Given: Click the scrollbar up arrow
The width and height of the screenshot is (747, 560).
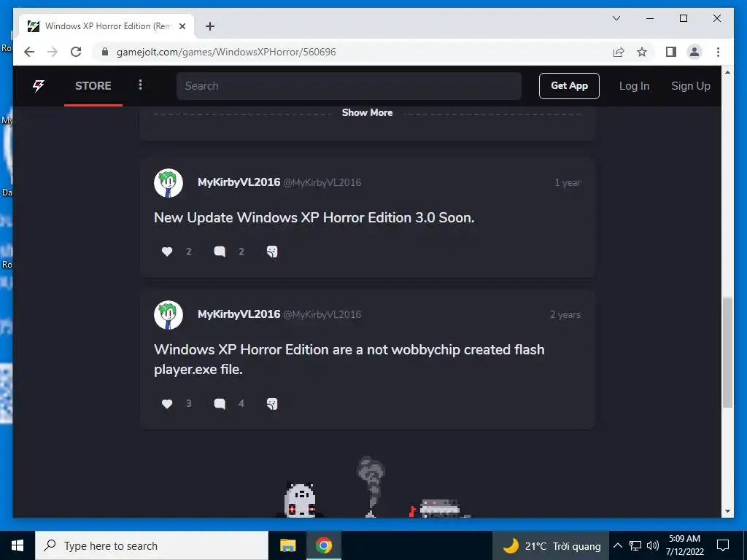Looking at the screenshot, I should 727,72.
